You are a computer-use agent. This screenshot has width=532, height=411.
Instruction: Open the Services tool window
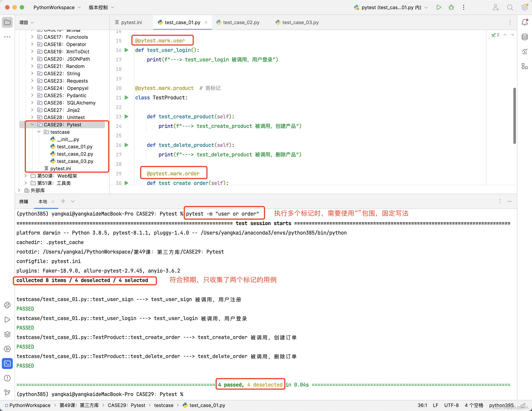pos(7,349)
